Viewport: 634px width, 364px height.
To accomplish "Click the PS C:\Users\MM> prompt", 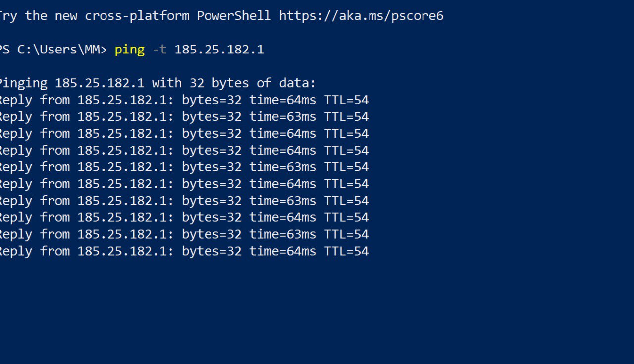I will (x=52, y=50).
